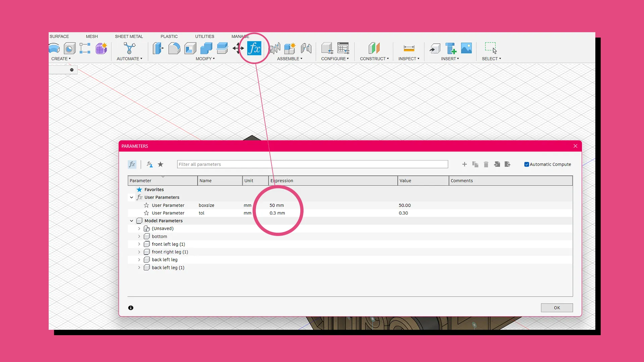644x362 pixels.
Task: Click the Insert Canvas image icon
Action: (x=466, y=48)
